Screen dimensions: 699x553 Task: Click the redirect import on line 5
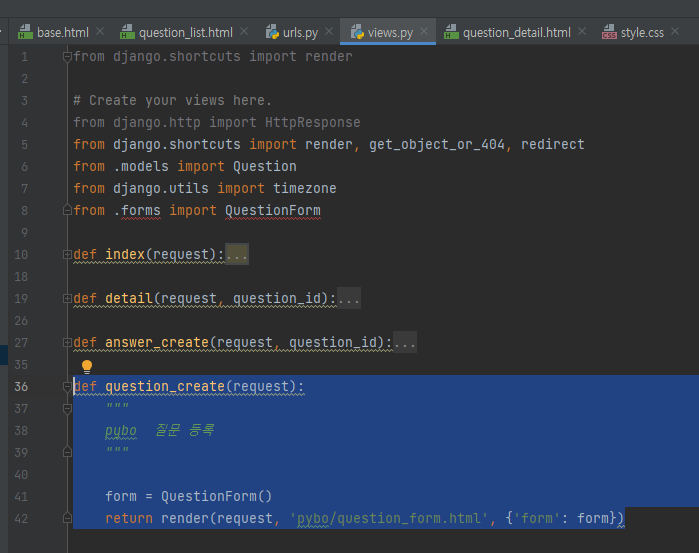coord(553,144)
